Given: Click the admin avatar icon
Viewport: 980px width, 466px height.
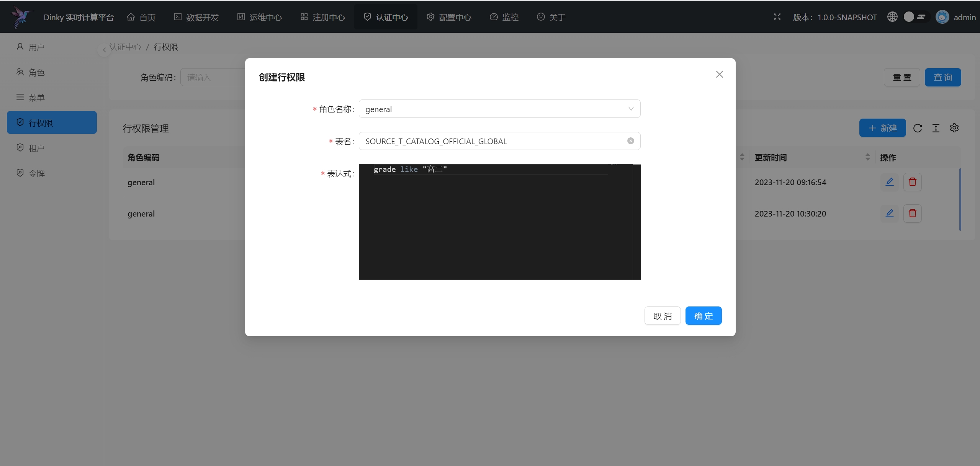Looking at the screenshot, I should coord(942,17).
